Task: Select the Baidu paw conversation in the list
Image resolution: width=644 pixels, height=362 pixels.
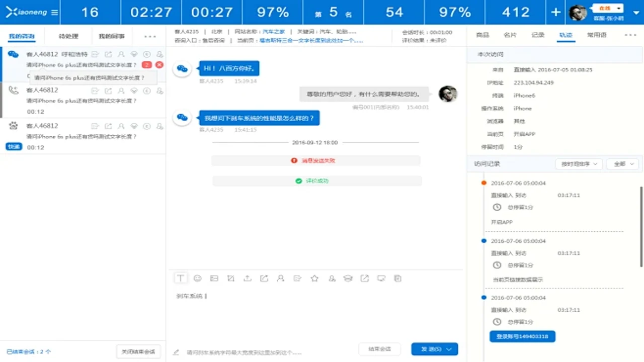Action: click(83, 136)
